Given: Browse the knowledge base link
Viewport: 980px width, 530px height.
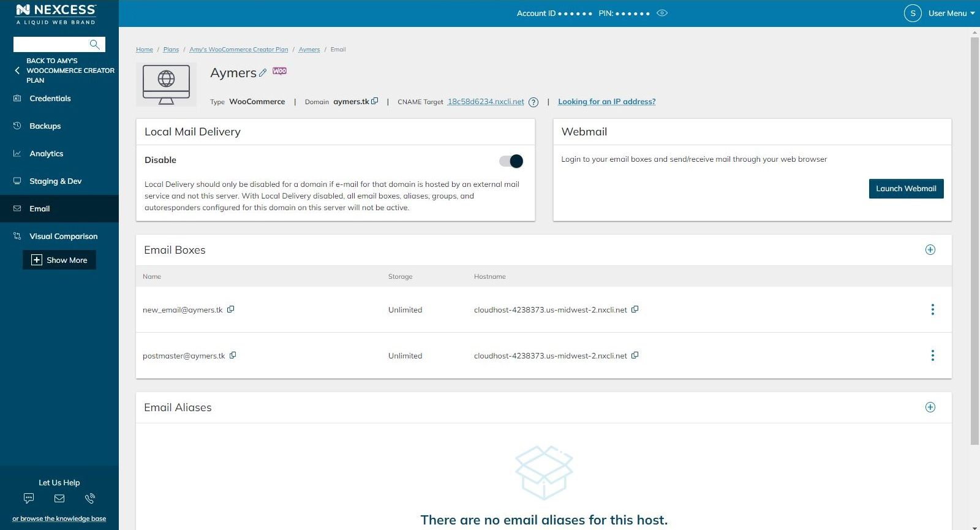Looking at the screenshot, I should (59, 518).
